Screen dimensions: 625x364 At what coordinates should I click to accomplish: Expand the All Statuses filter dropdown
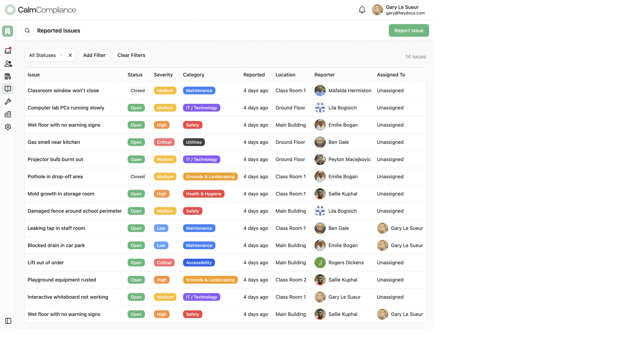pos(61,55)
